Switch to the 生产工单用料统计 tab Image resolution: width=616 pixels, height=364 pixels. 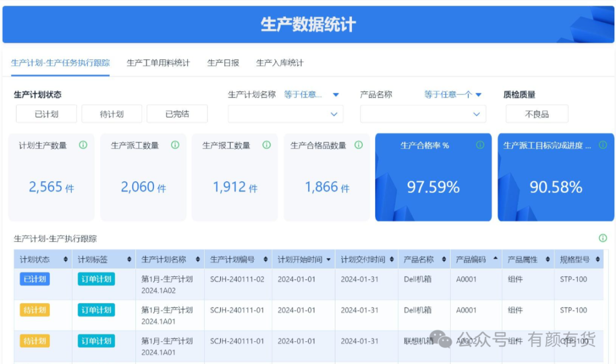158,63
